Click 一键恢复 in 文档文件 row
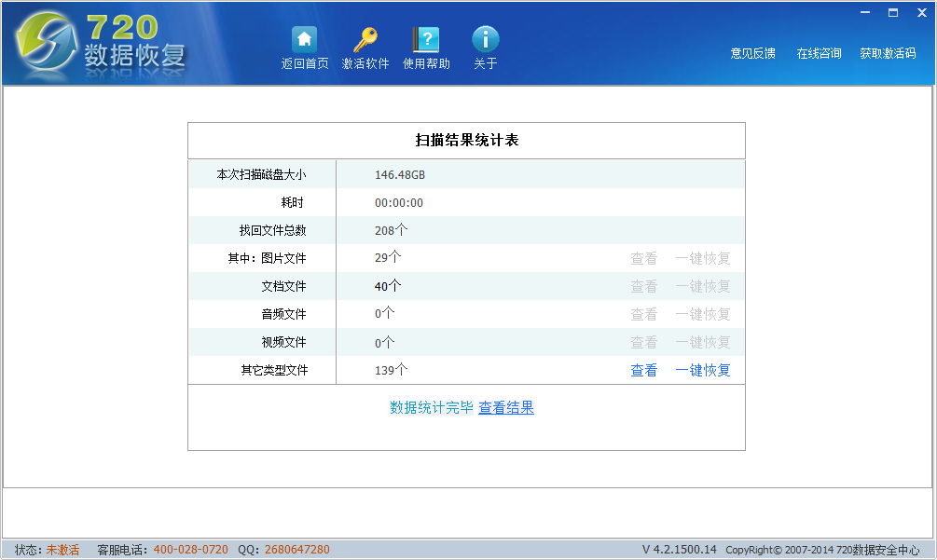Screen dimensions: 937x560 (703, 287)
